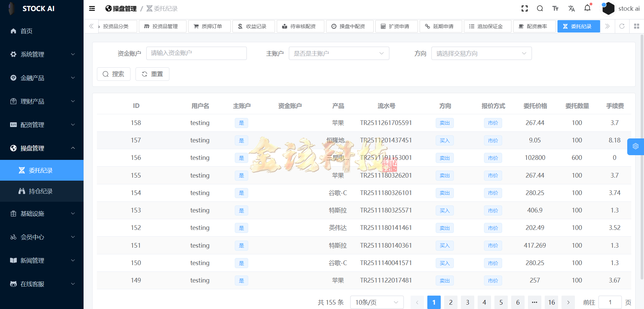Open the notification bell

(x=588, y=8)
